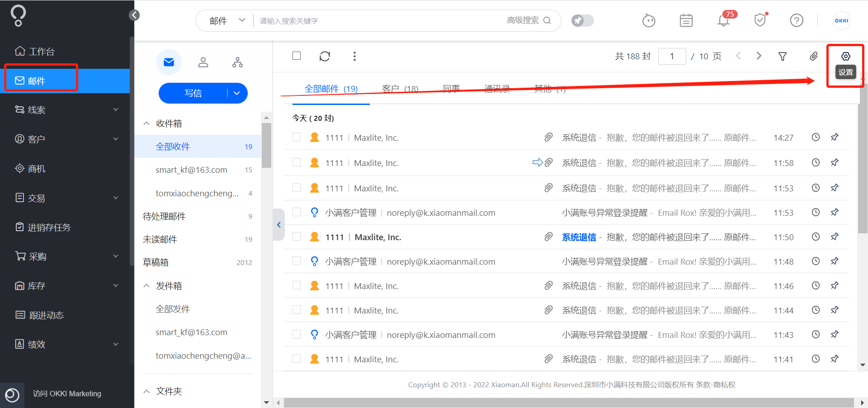Switch to organization structure view

pos(237,62)
